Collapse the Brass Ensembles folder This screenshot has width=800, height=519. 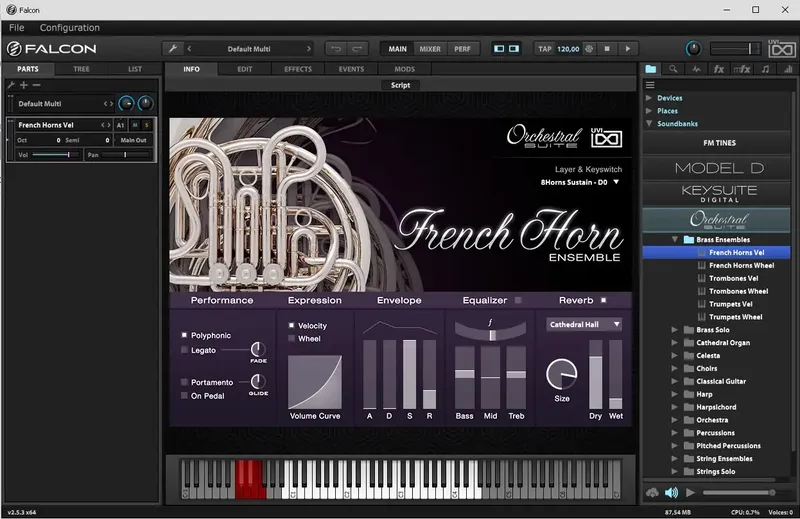675,239
